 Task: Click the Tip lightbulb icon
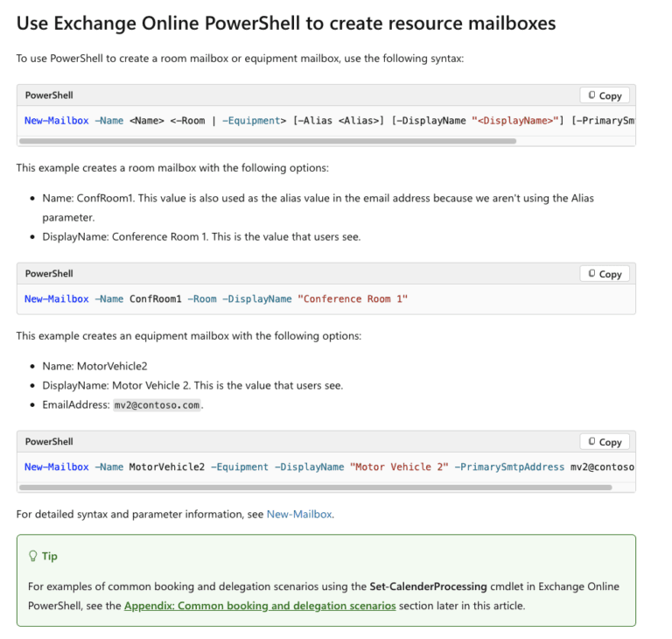pyautogui.click(x=32, y=556)
